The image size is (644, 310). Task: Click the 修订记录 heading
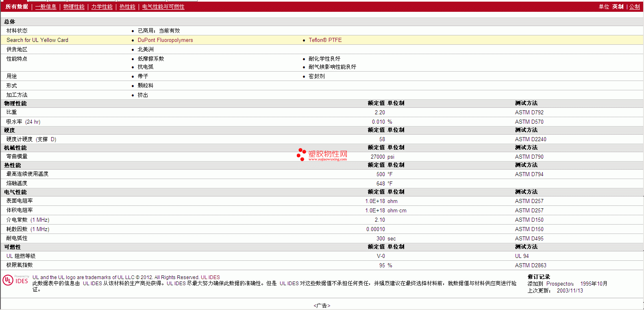(539, 277)
